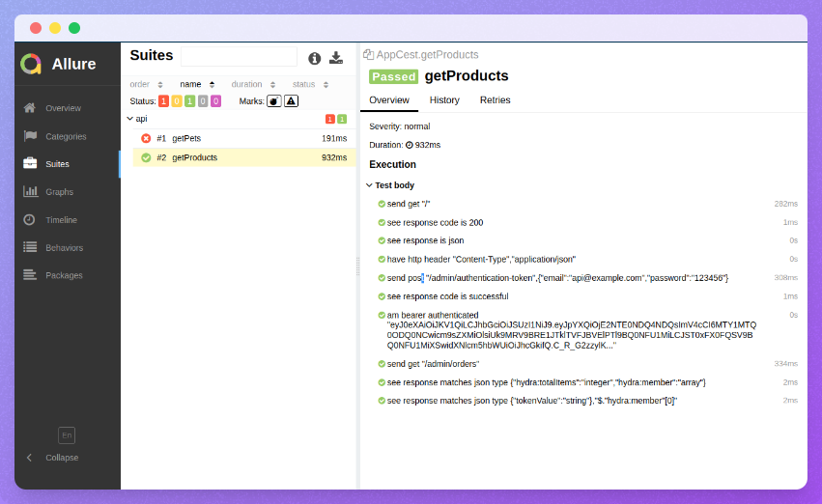Click the Packages icon in sidebar
Image resolution: width=822 pixels, height=504 pixels.
(x=30, y=275)
